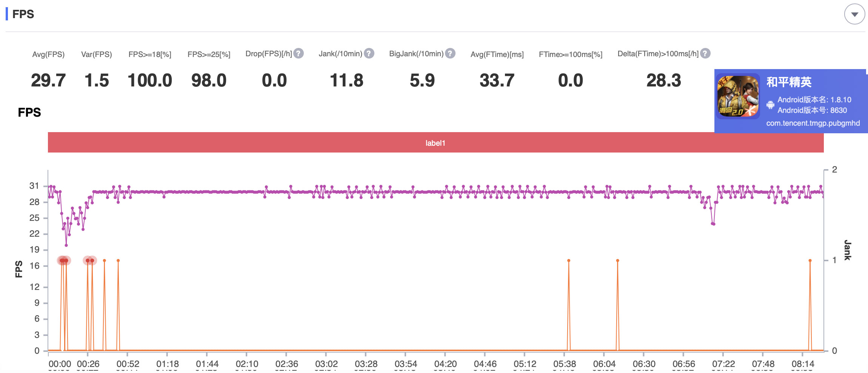868x373 pixels.
Task: Click the Avg(FTime)[ms] value 33.7
Action: click(497, 80)
